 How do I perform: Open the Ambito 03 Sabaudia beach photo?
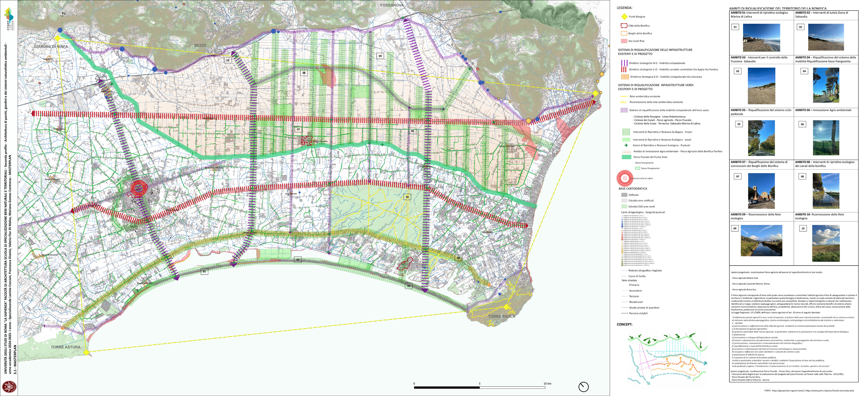762,86
